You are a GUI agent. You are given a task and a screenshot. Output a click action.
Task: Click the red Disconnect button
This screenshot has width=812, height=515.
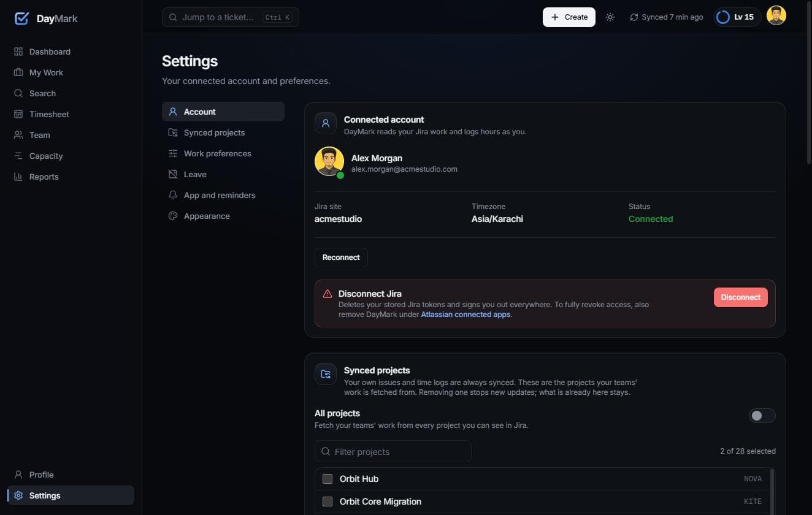pyautogui.click(x=741, y=297)
